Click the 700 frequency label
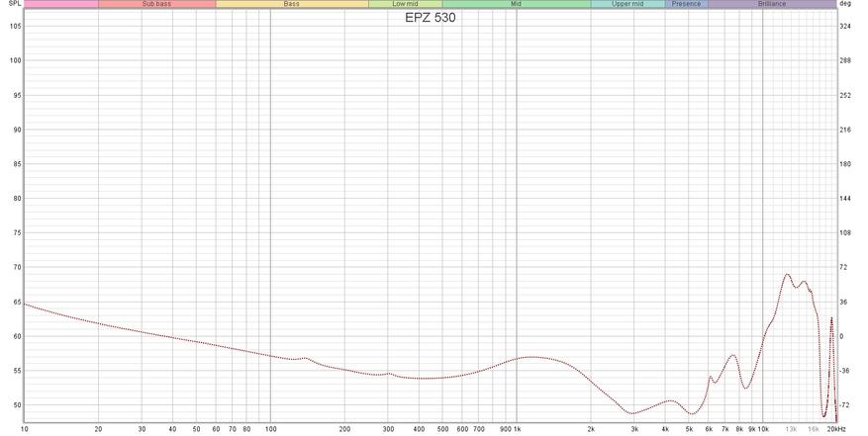The height and width of the screenshot is (436, 868). tap(479, 429)
